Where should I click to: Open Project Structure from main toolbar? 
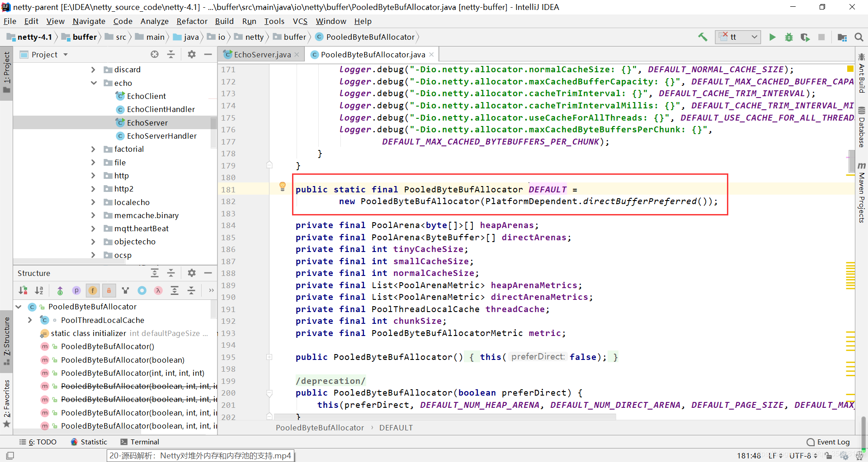pyautogui.click(x=842, y=37)
